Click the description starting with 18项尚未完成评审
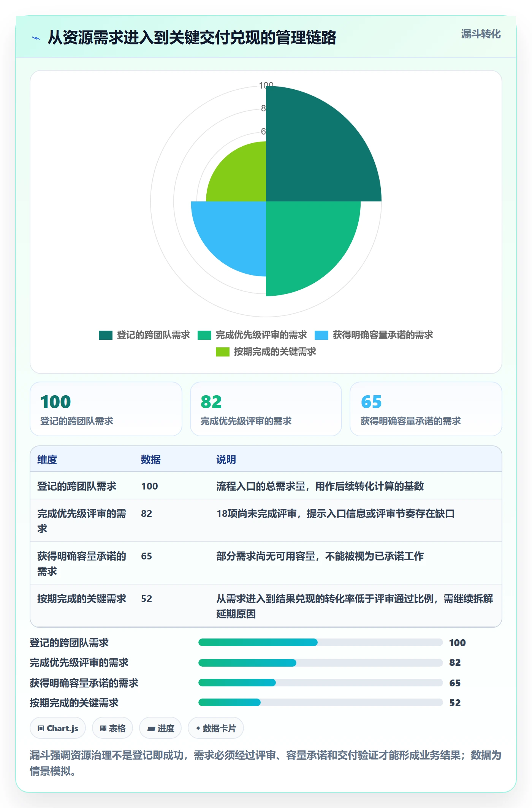The width and height of the screenshot is (532, 808). click(336, 513)
